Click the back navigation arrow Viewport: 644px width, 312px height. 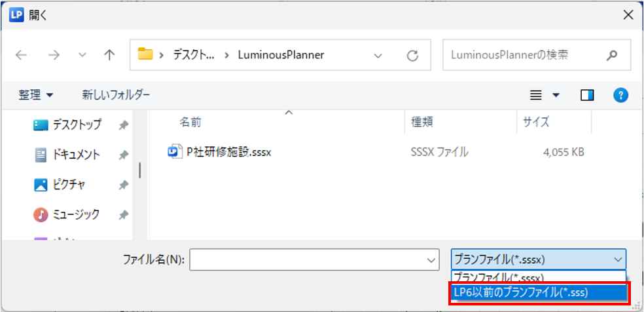pos(21,56)
